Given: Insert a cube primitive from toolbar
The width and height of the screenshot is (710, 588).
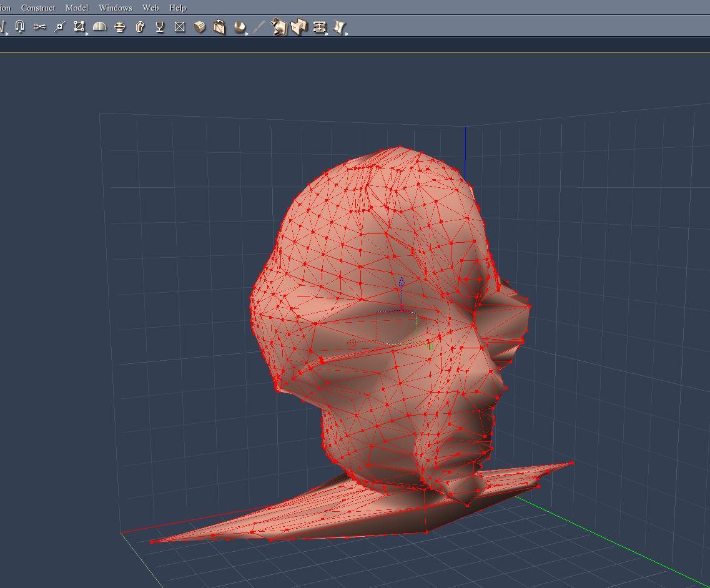Looking at the screenshot, I should 200,27.
